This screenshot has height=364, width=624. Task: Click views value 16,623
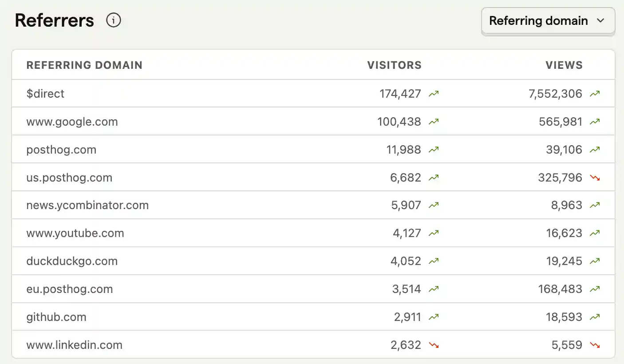tap(564, 233)
